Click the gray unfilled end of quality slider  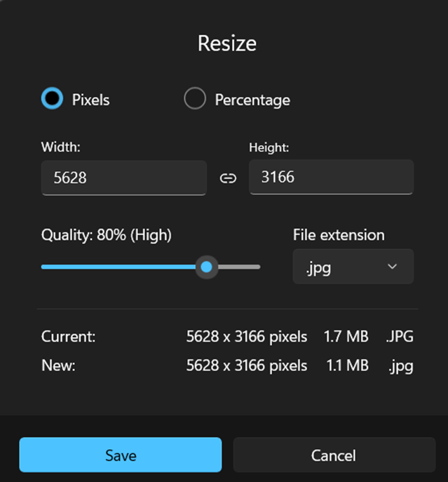pos(239,267)
